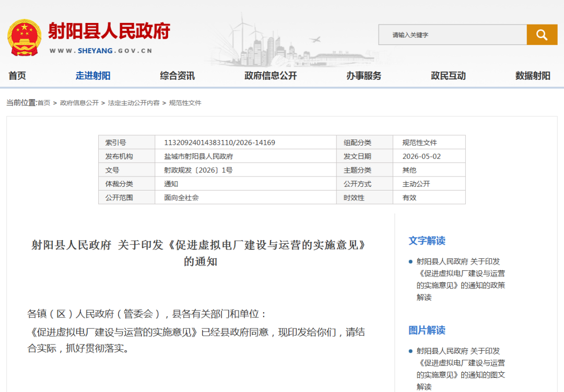Click the 主题分类 table label

357,170
